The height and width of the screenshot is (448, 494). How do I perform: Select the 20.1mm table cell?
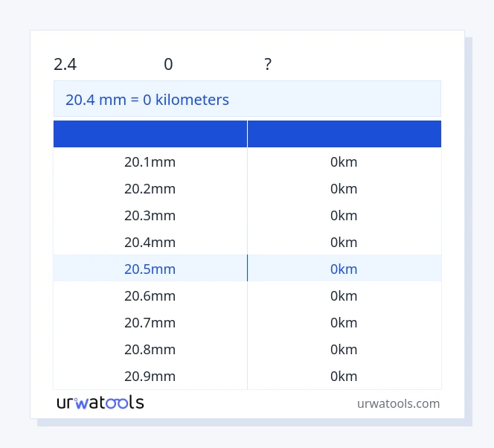click(x=150, y=161)
